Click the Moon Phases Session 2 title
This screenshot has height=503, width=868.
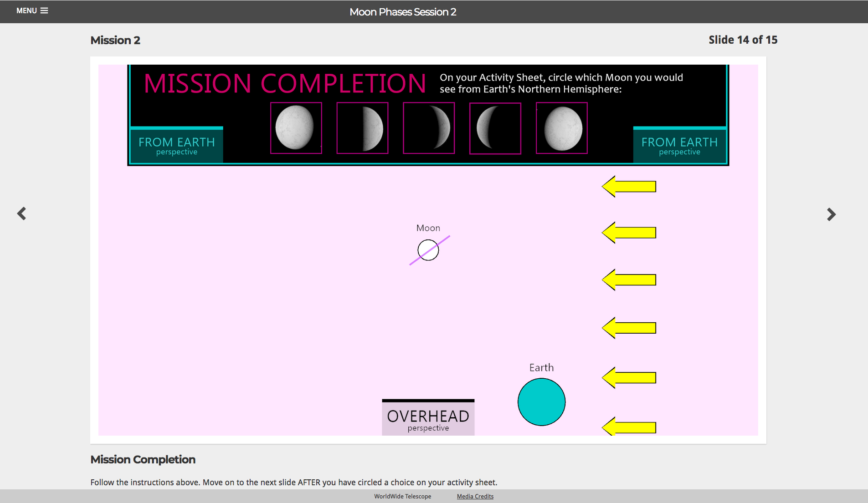pos(403,12)
